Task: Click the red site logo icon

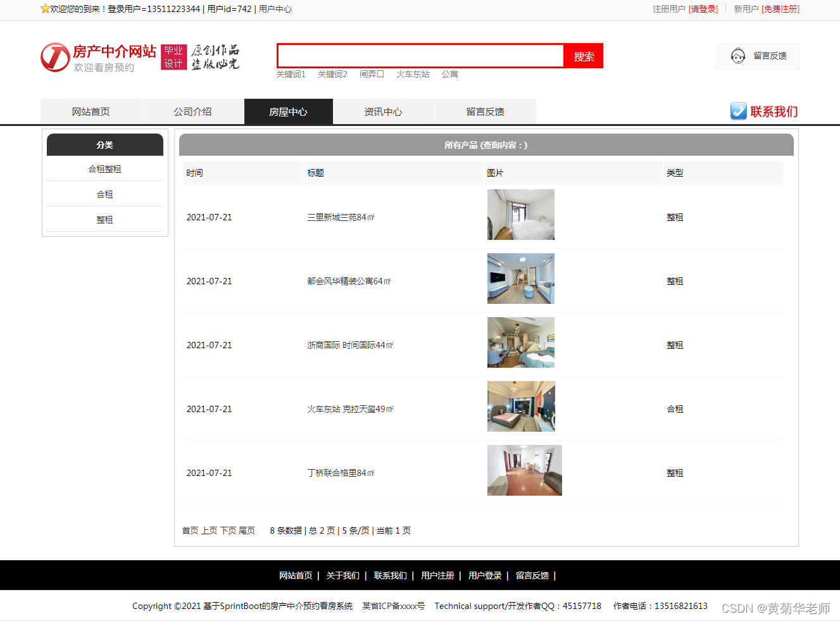Action: point(55,58)
